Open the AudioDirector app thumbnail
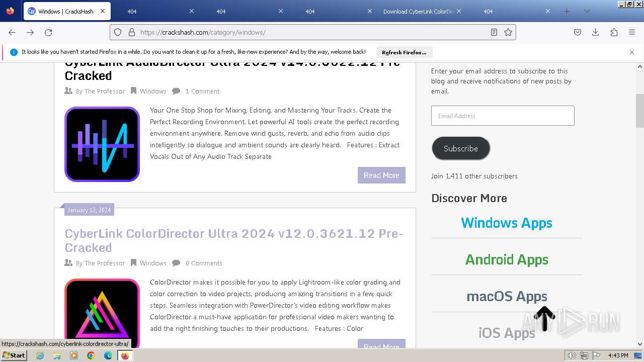The height and width of the screenshot is (362, 644). click(x=102, y=144)
